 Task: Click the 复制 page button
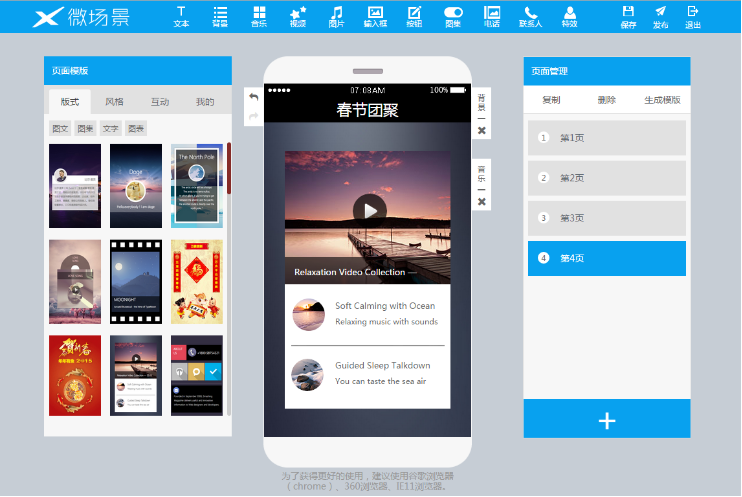point(551,100)
